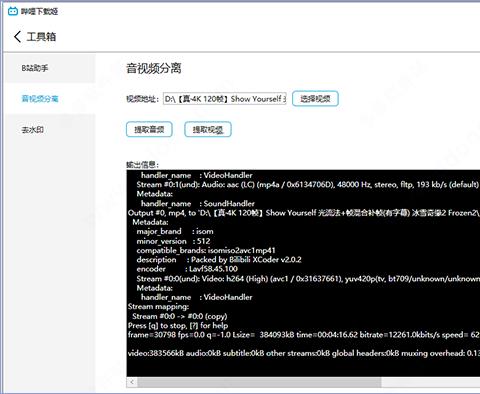Click 提取视频 to extract the video stream
The image size is (480, 394).
click(208, 130)
